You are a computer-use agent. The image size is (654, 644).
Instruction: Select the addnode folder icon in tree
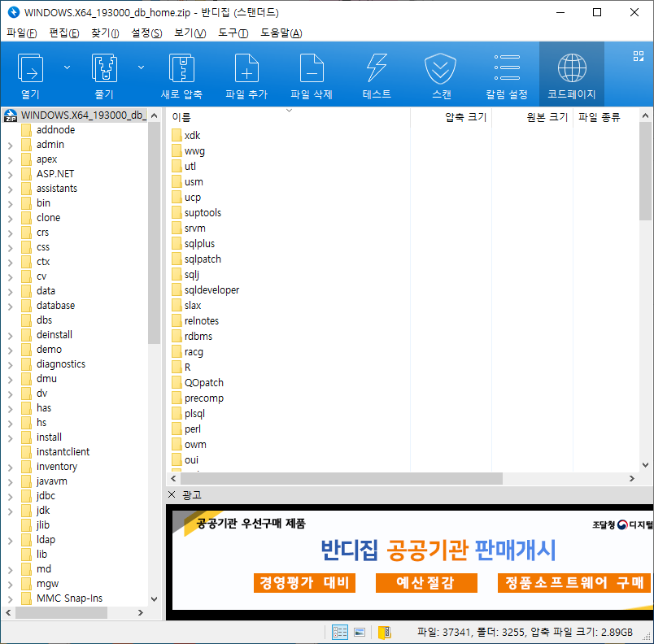click(26, 130)
